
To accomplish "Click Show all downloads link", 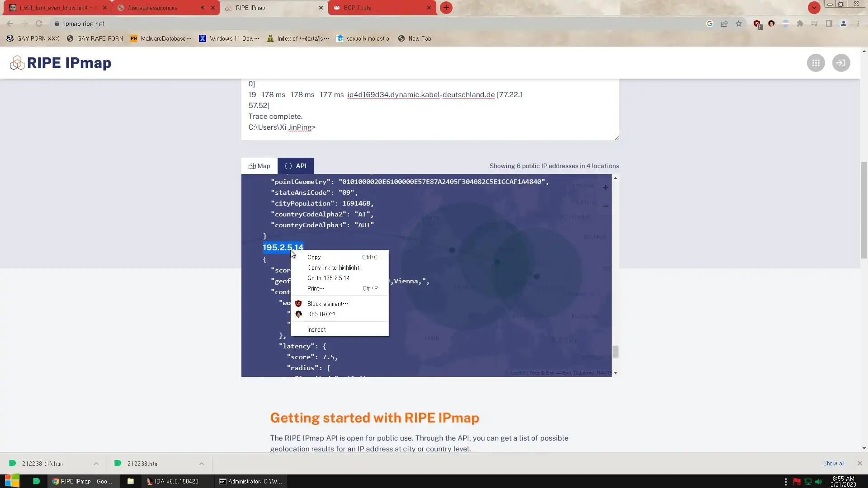I will [x=833, y=463].
